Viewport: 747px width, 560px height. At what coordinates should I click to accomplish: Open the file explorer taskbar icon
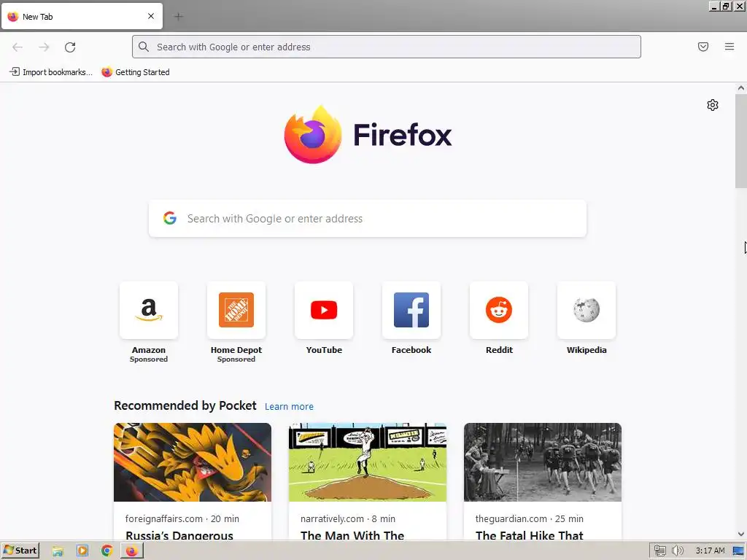coord(58,551)
